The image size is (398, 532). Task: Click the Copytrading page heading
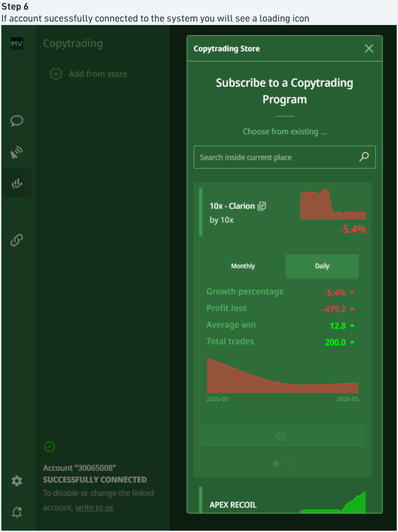pyautogui.click(x=73, y=44)
